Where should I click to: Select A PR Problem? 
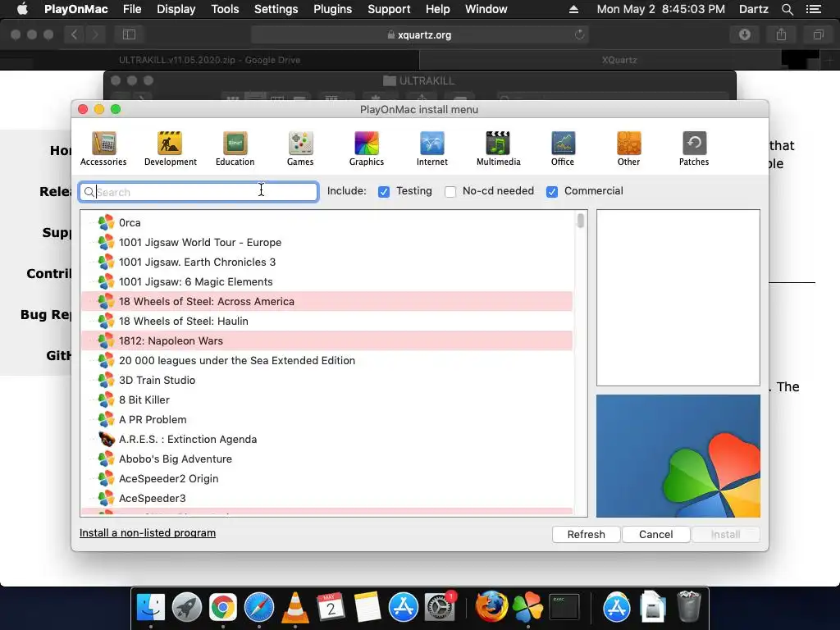[x=326, y=419]
